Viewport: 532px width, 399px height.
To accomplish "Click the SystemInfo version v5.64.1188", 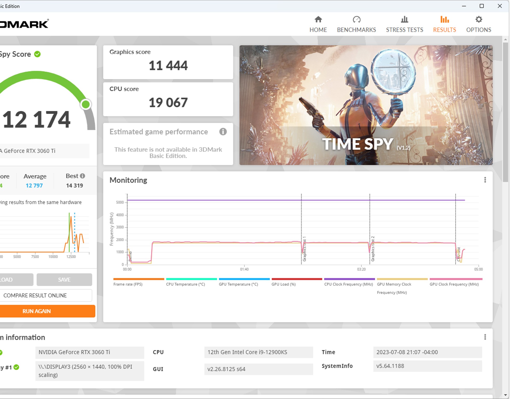I will tap(428, 366).
